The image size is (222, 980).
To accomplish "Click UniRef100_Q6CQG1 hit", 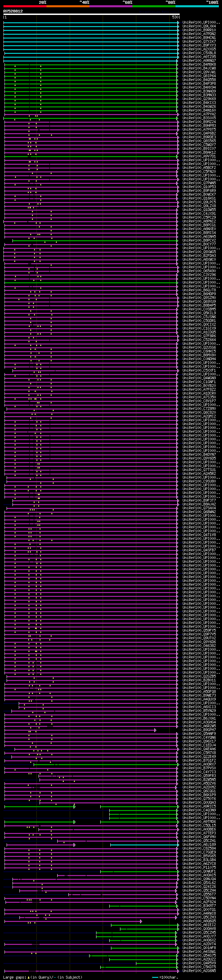I will point(199,791).
